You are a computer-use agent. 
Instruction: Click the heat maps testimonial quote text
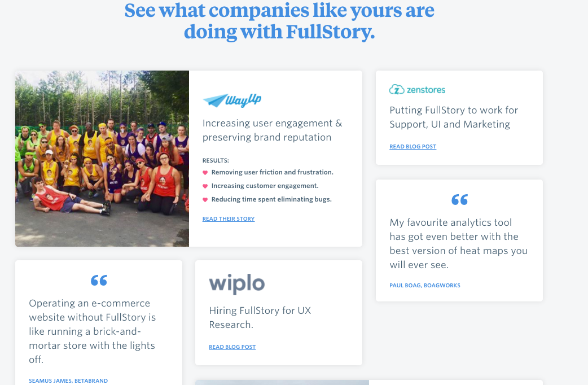[458, 243]
